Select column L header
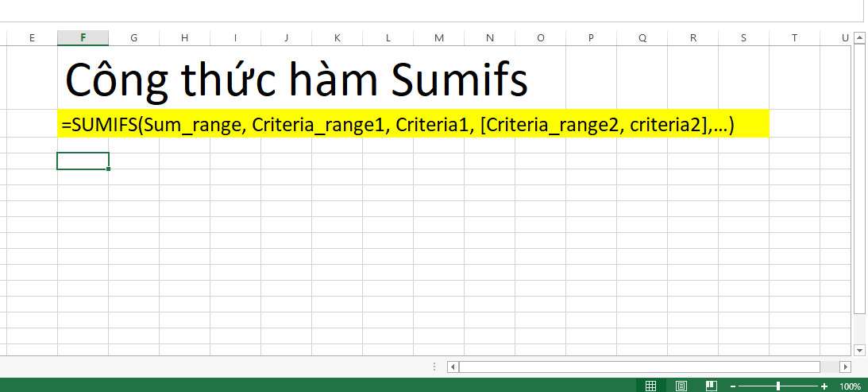The height and width of the screenshot is (392, 868). pyautogui.click(x=388, y=37)
